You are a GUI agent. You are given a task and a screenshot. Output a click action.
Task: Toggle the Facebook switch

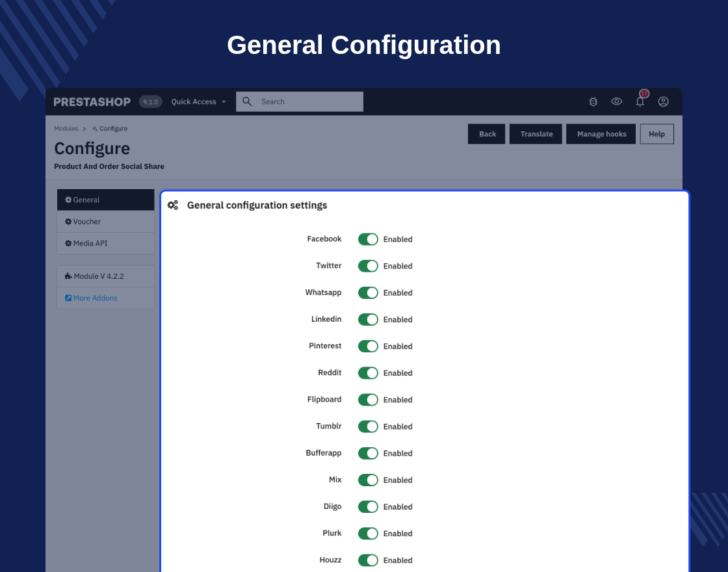click(x=368, y=239)
